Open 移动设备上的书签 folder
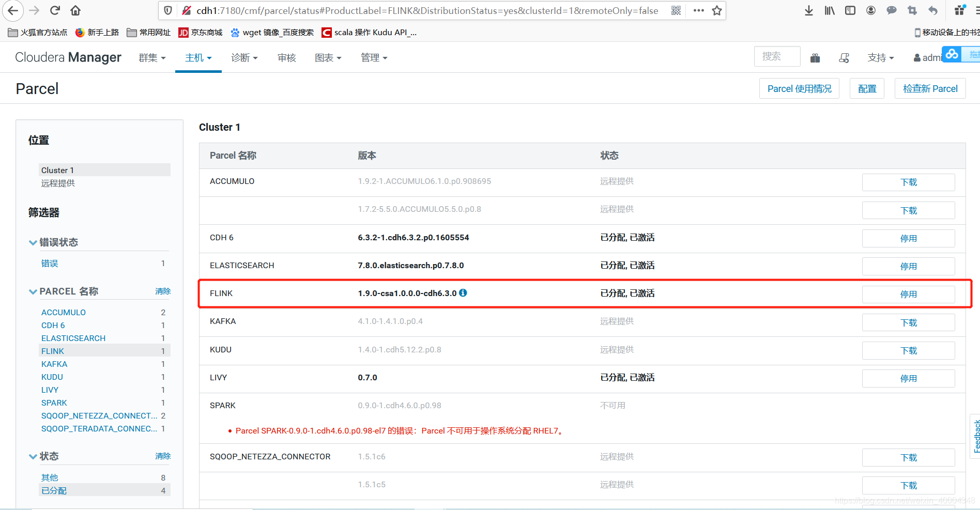The width and height of the screenshot is (980, 510). click(947, 33)
